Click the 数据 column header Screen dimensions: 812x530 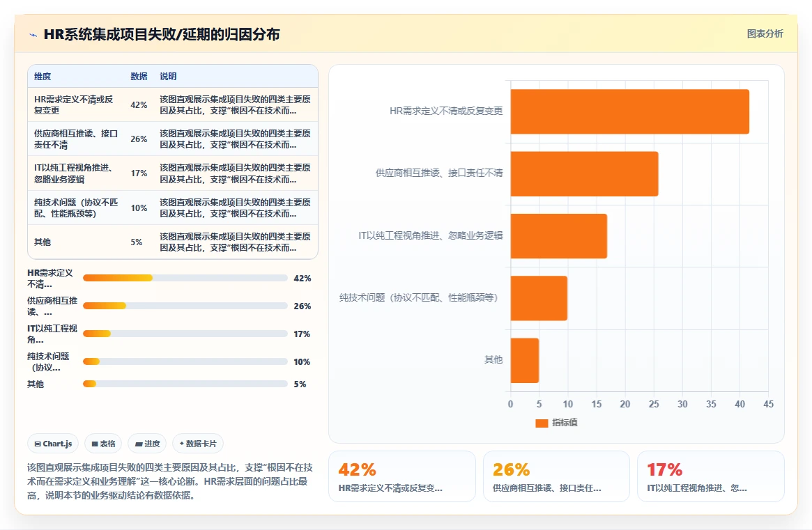click(139, 77)
